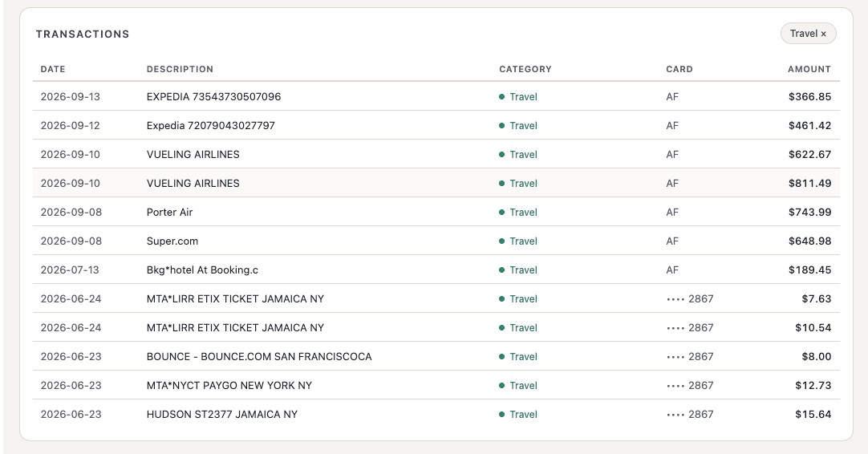
Task: Click the AF card on the Bkg*hotel row
Action: pyautogui.click(x=672, y=270)
